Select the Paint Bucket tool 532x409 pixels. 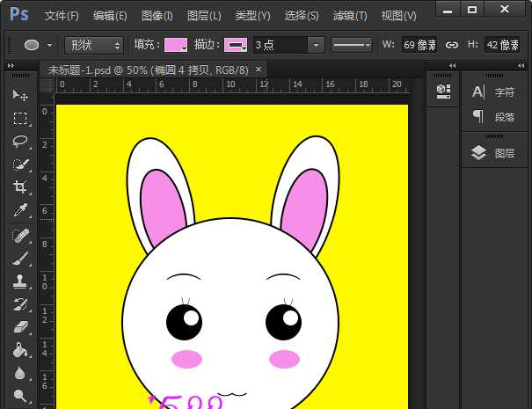pyautogui.click(x=20, y=350)
